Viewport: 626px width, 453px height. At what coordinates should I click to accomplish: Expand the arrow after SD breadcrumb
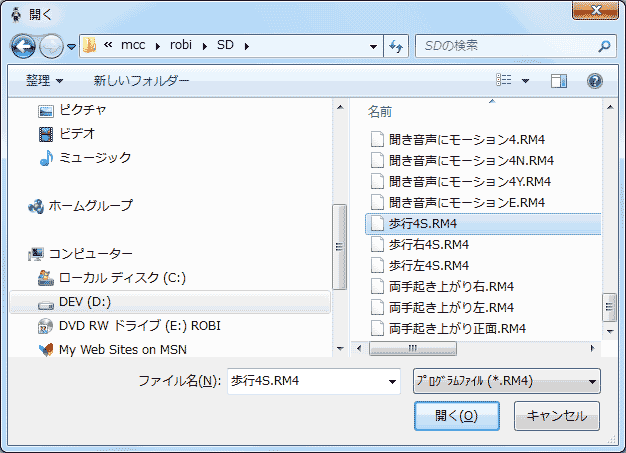247,46
